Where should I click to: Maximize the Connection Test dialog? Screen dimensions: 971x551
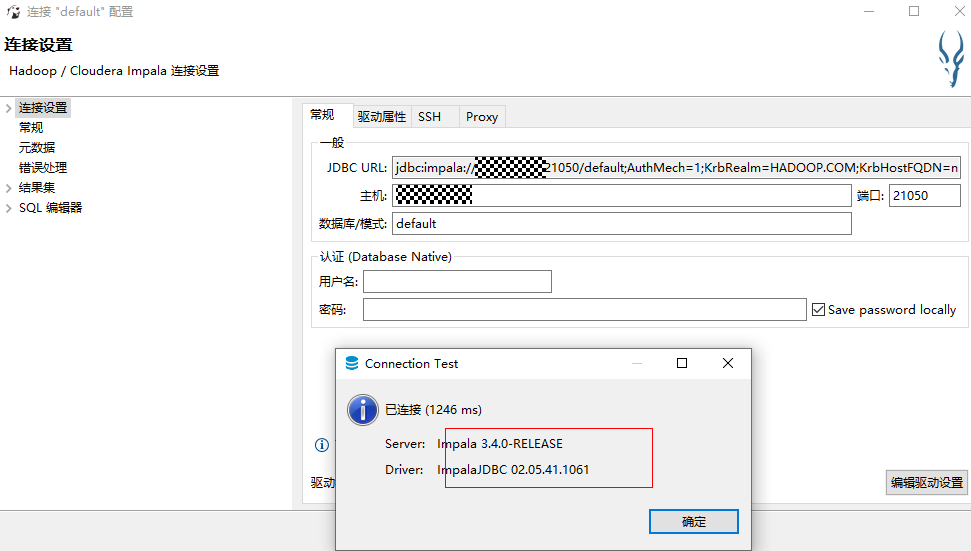click(682, 363)
